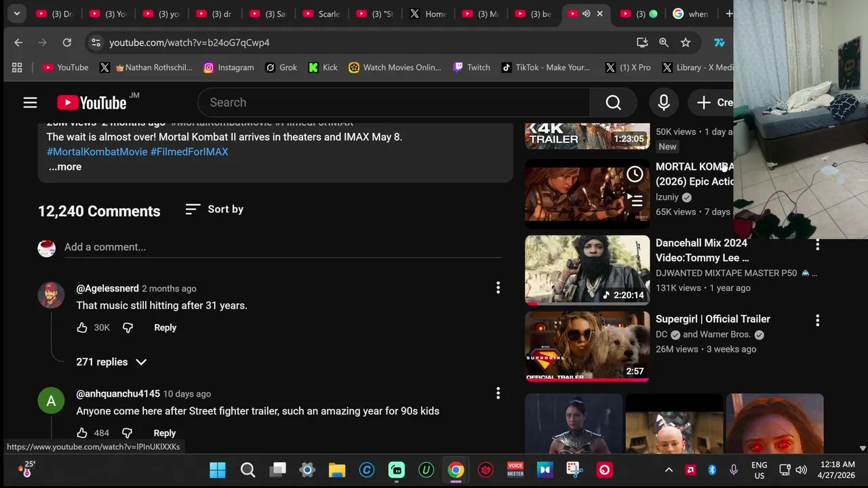Open the volume control in system tray
The image size is (868, 488).
[x=801, y=470]
